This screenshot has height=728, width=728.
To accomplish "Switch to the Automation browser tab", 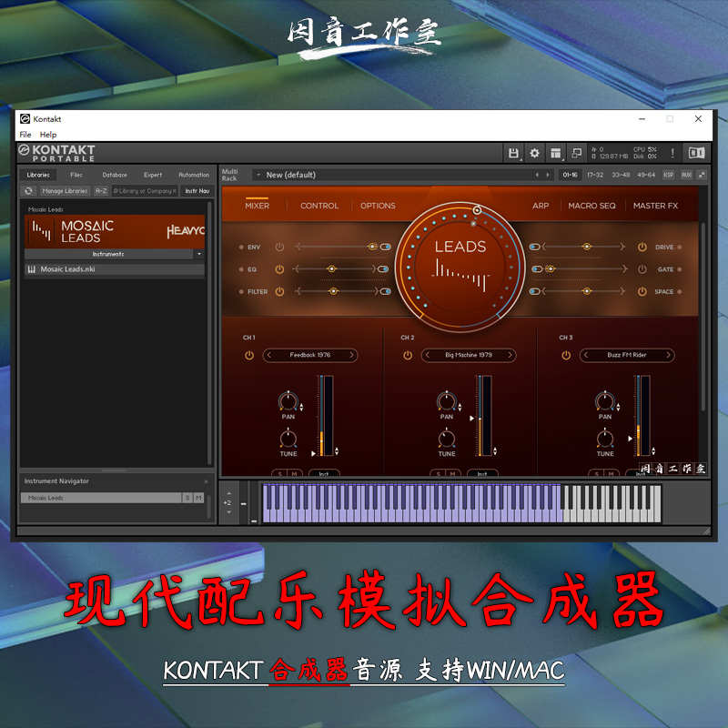I will click(194, 175).
